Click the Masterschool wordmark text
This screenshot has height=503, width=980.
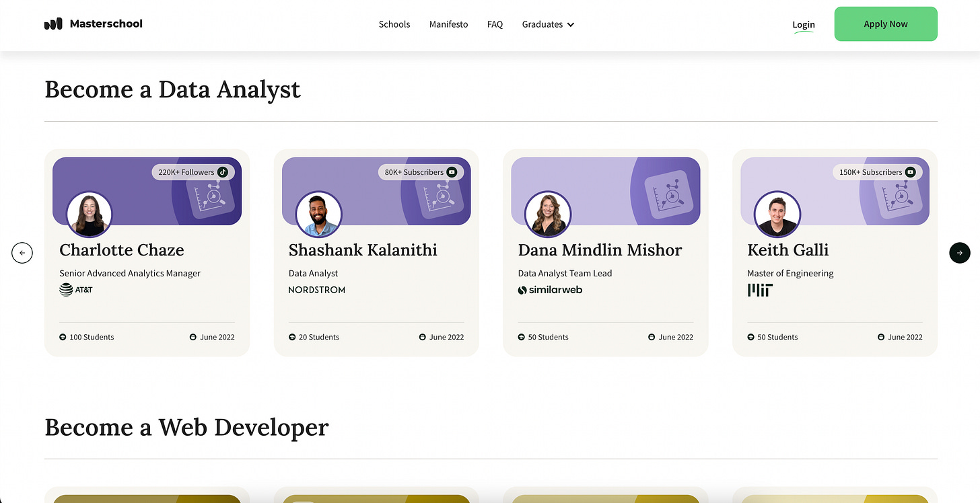click(106, 24)
